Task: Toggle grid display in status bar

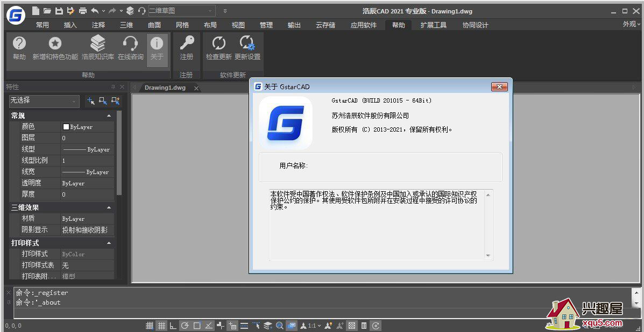Action: coord(162,326)
